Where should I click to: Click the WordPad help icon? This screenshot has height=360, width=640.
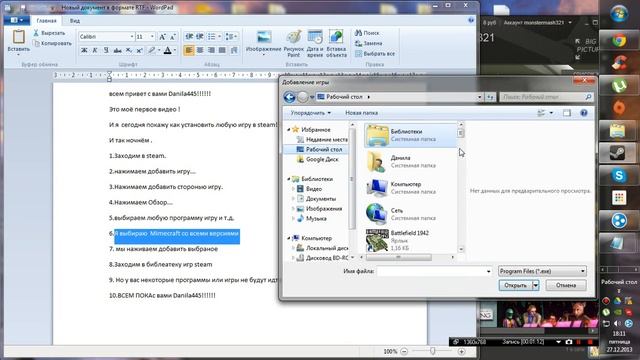[x=471, y=20]
